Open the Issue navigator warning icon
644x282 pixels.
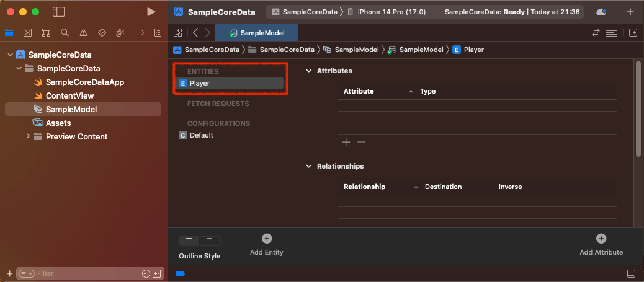pyautogui.click(x=83, y=33)
